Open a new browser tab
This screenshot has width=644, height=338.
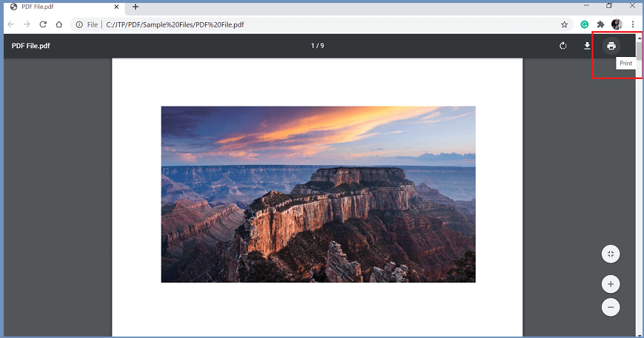(x=135, y=7)
